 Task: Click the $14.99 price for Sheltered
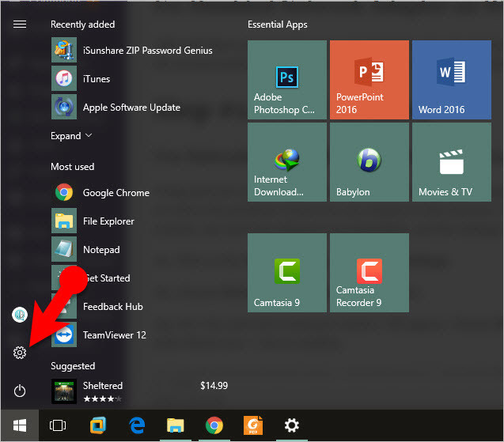click(x=214, y=386)
